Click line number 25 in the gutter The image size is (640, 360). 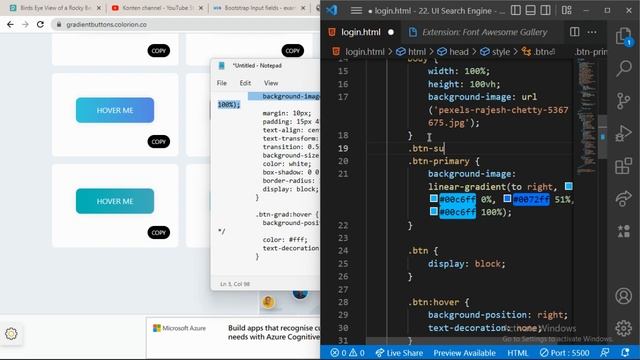coord(343,263)
